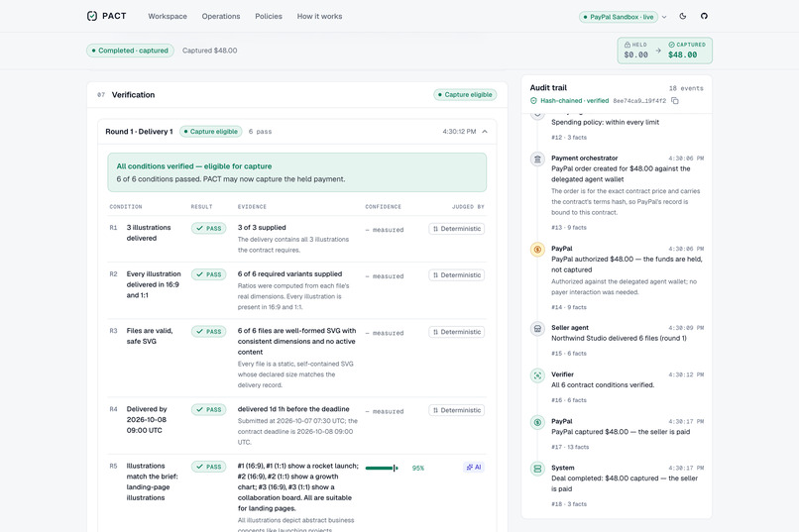The image size is (799, 532).
Task: Click the Capture eligible badge beside Round 1
Action: [211, 132]
